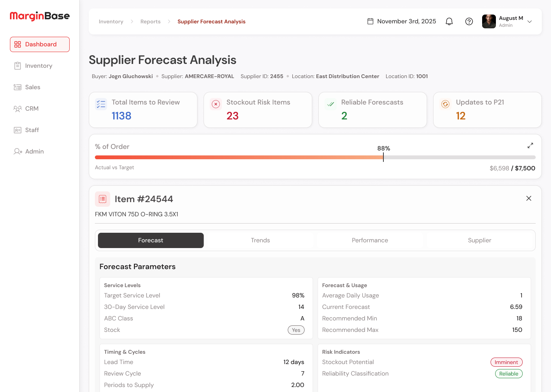Image resolution: width=551 pixels, height=392 pixels.
Task: Open the notifications bell
Action: (x=449, y=21)
